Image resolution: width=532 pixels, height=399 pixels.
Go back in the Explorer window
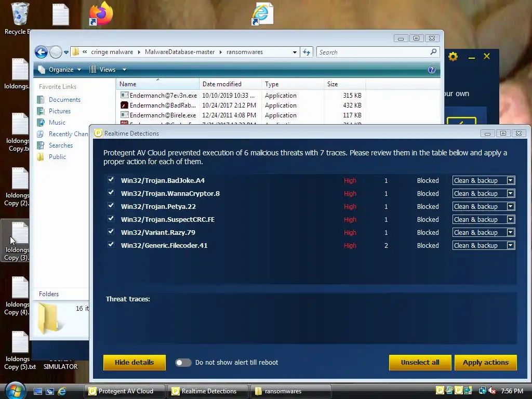pyautogui.click(x=41, y=52)
